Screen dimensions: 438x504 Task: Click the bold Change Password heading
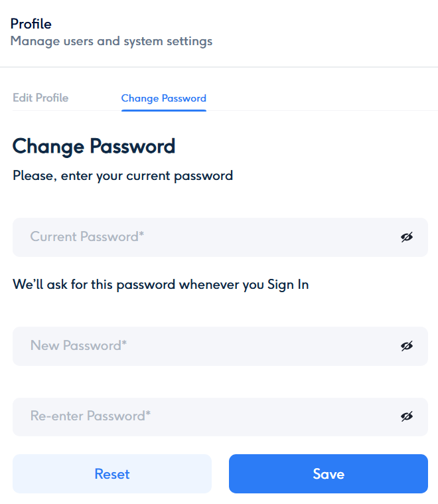94,146
